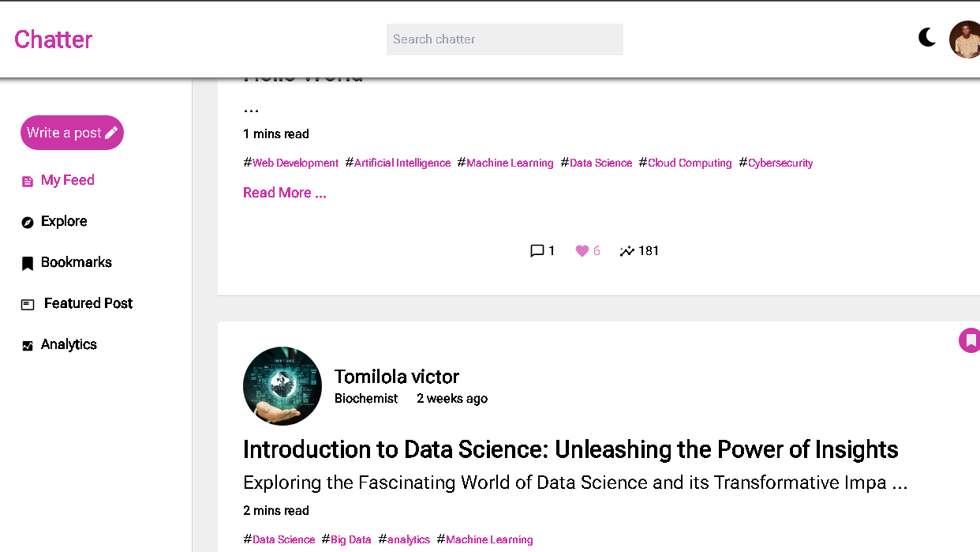Bookmark the Data Science post
Viewport: 980px width, 552px height.
[x=970, y=340]
